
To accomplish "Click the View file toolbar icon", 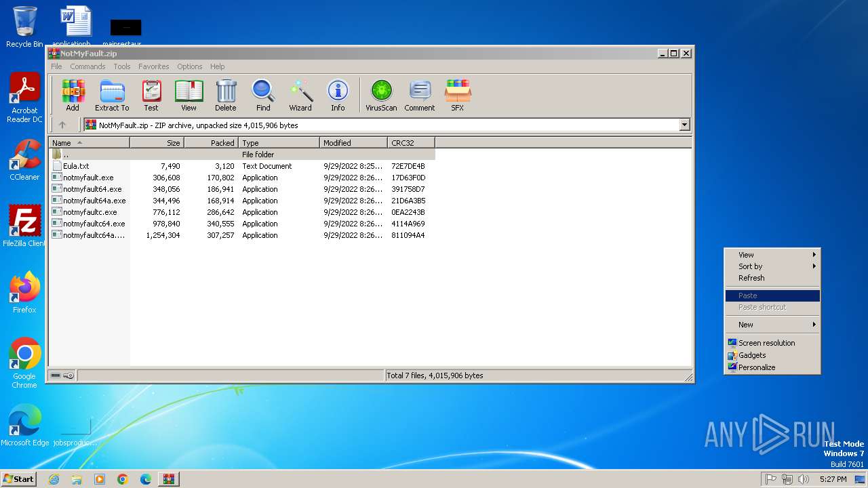I will [189, 95].
